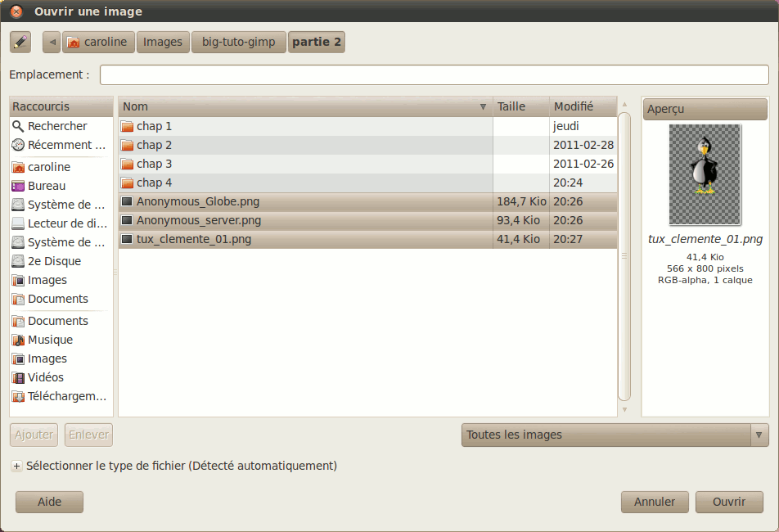The image size is (779, 532).
Task: Open the Toutes les images filter dropdown
Action: pos(615,435)
